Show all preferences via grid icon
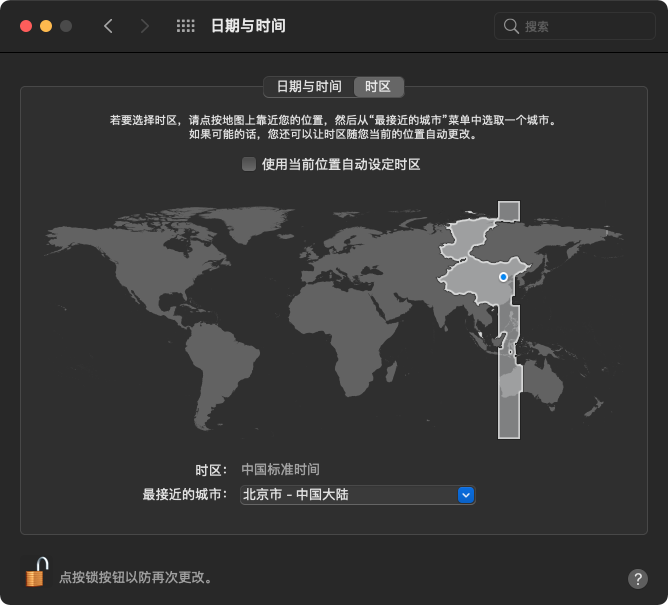The image size is (668, 605). 185,26
